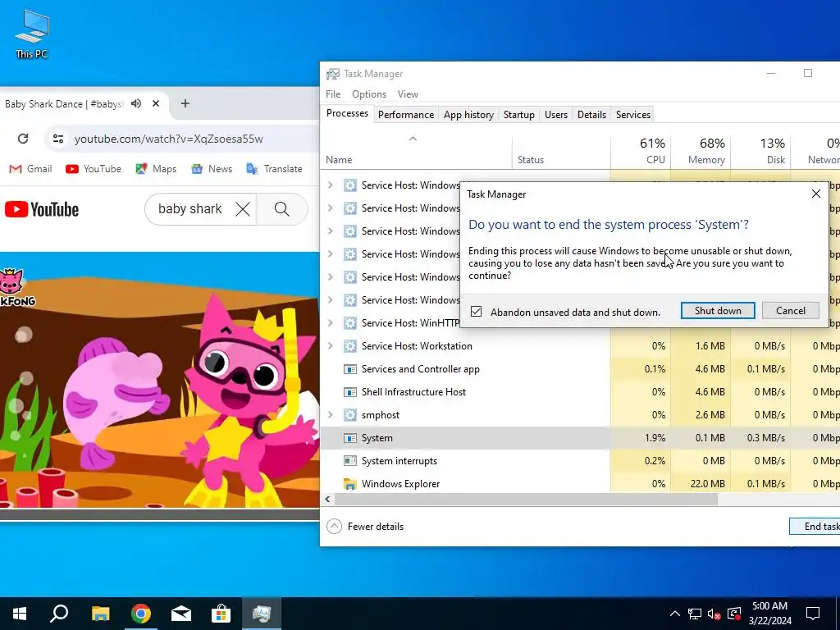
Task: Select Shell Infrastructure Host process
Action: [580, 392]
